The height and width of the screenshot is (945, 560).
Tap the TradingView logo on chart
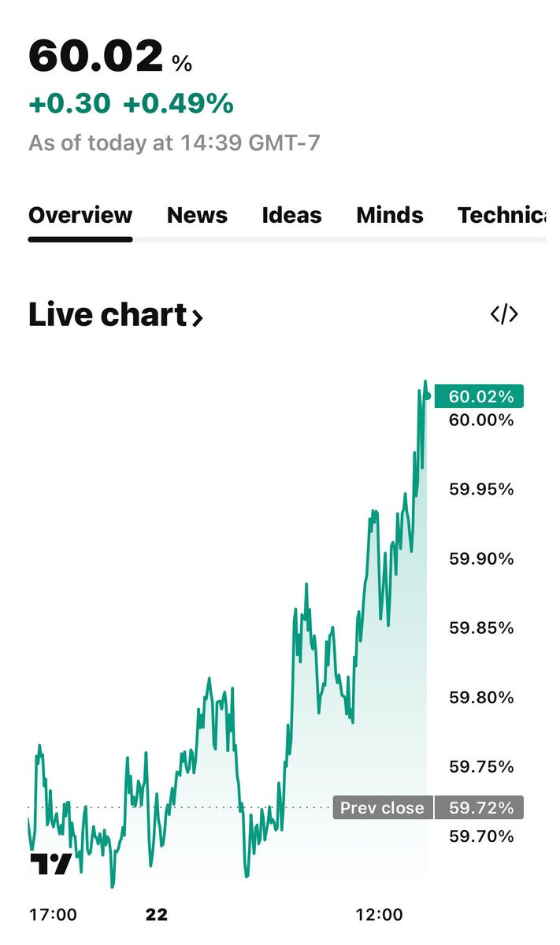[x=51, y=864]
